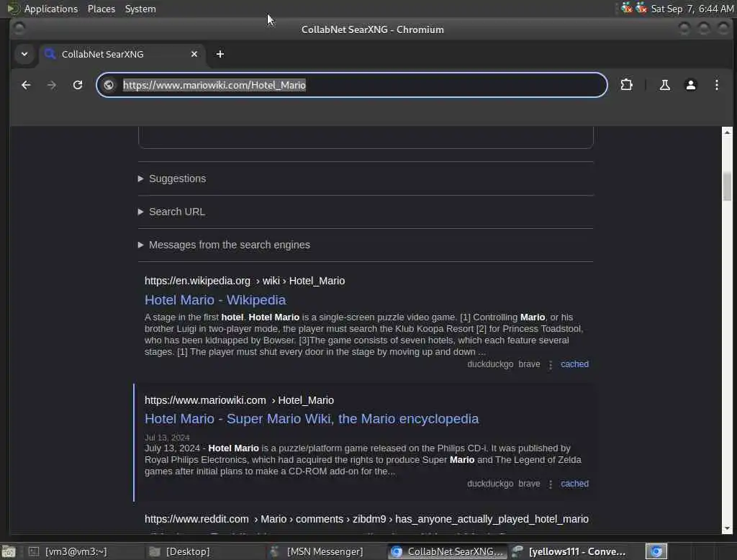737x560 pixels.
Task: Open Hotel Mario - Super Mario Wiki result
Action: [x=312, y=419]
